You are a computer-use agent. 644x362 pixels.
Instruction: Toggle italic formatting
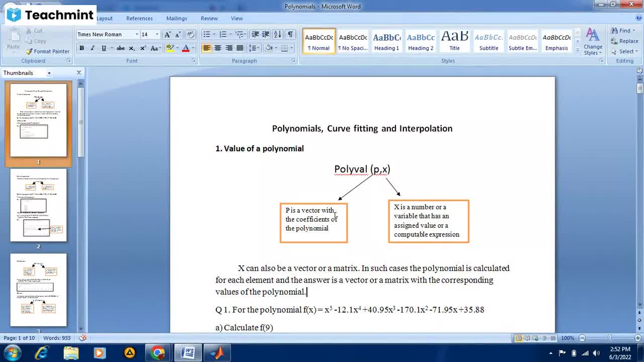93,48
